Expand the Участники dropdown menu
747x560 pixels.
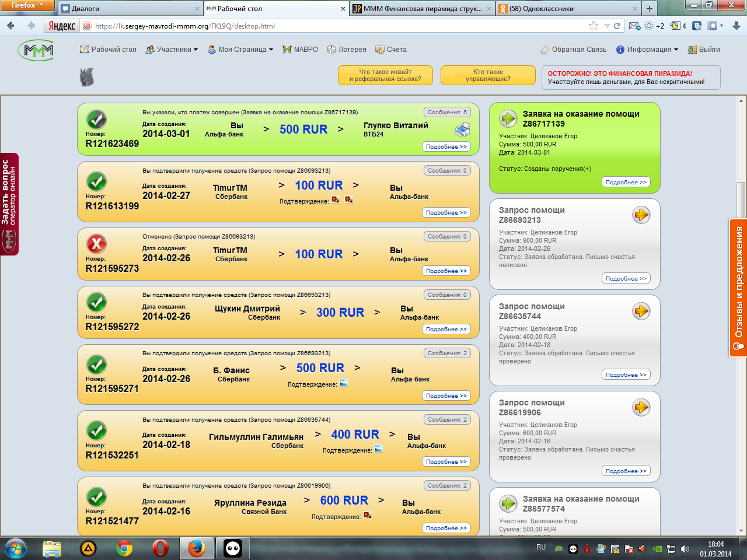(172, 50)
